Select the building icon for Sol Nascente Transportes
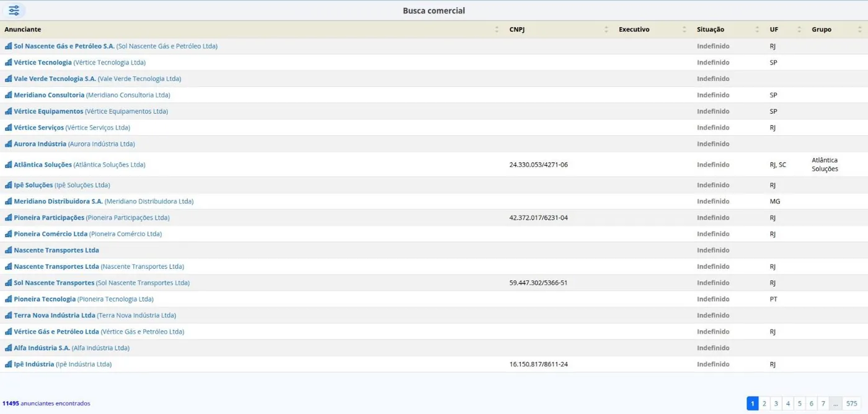Screen dimensions: 868x414 9,283
